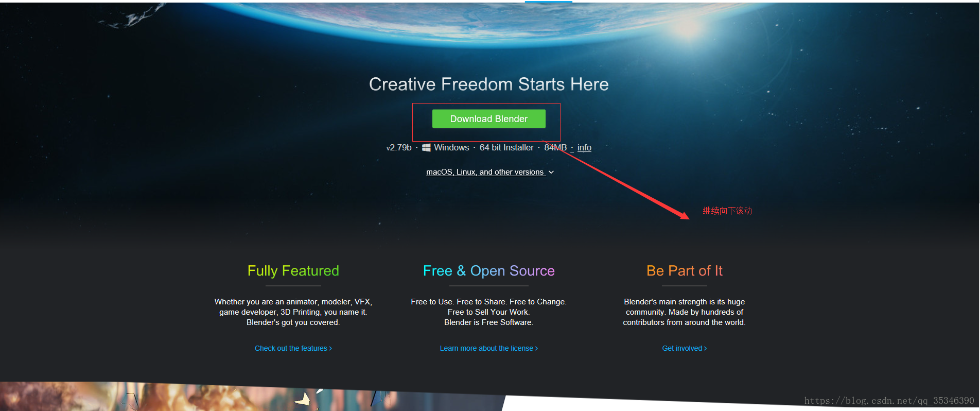The image size is (980, 411).
Task: Click the Download Blender button
Action: 488,119
